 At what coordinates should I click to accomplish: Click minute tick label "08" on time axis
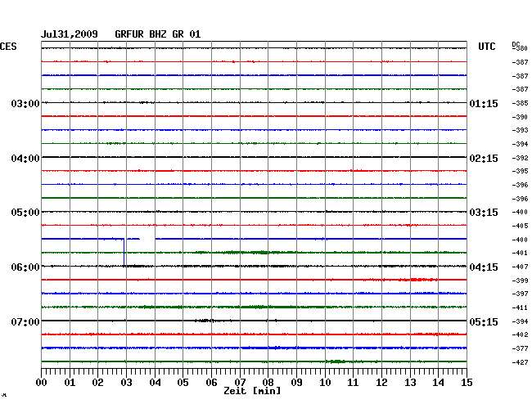[268, 383]
